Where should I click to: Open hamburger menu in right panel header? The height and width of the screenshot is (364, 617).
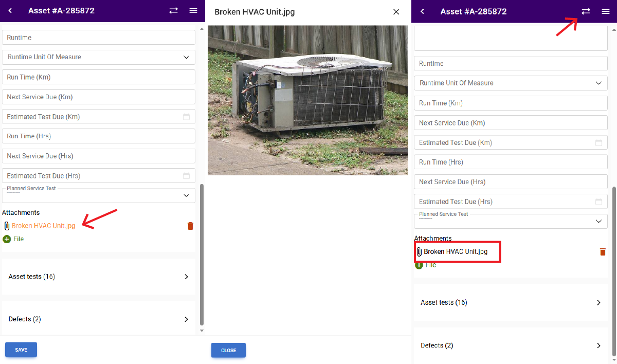coord(606,11)
